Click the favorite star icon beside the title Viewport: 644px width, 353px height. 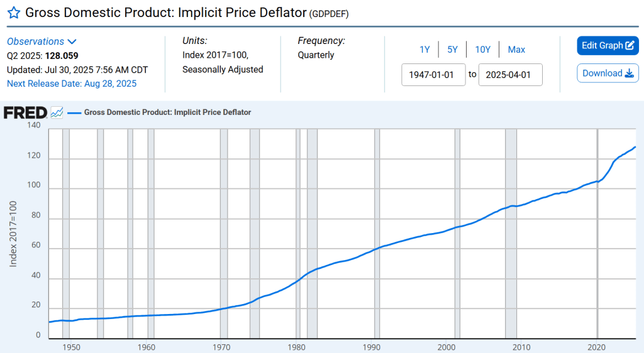coord(13,13)
